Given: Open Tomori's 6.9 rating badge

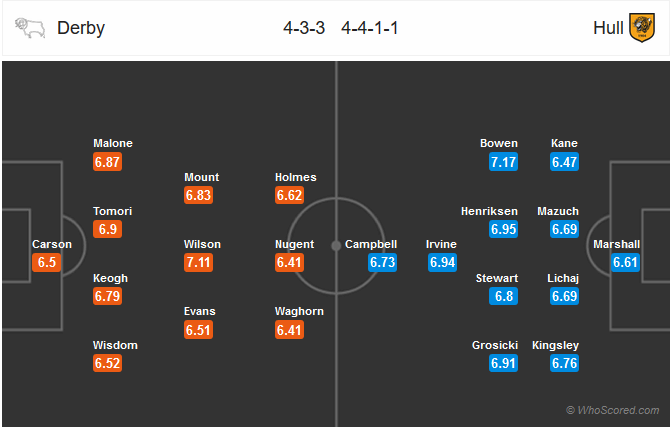Looking at the screenshot, I should pos(107,229).
